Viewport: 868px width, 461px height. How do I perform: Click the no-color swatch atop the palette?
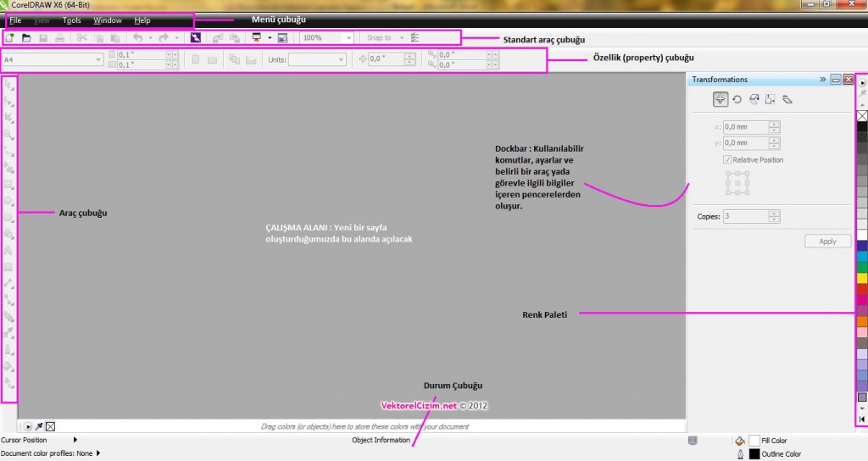pyautogui.click(x=862, y=116)
